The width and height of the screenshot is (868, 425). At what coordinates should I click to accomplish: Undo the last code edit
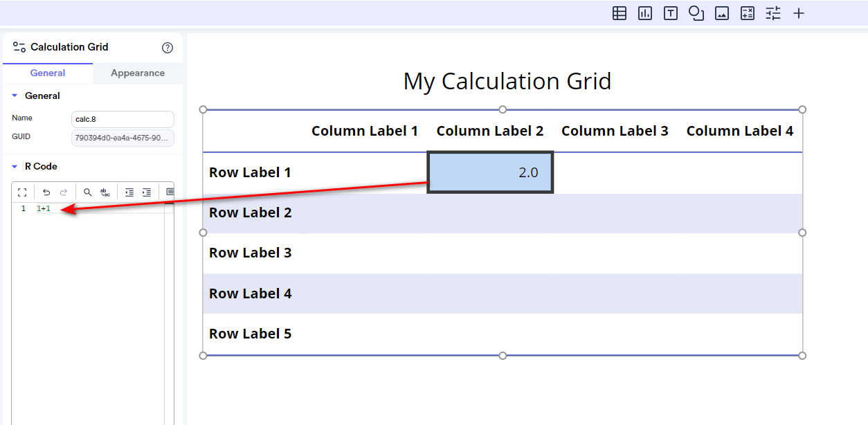pos(46,192)
